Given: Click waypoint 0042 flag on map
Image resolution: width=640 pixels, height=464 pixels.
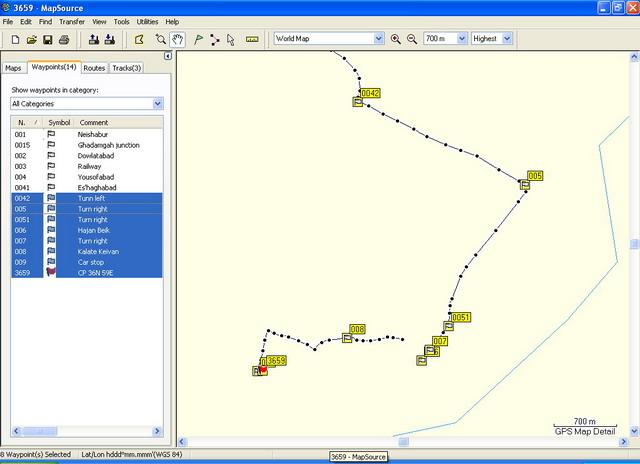Looking at the screenshot, I should (x=358, y=102).
